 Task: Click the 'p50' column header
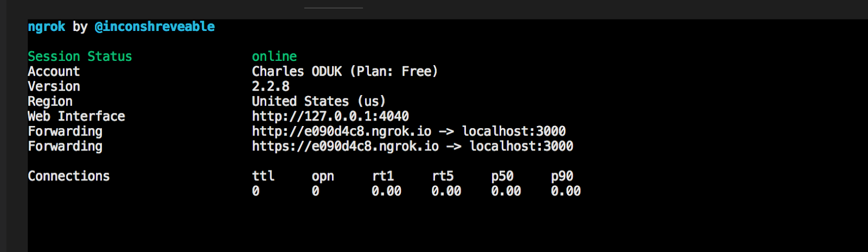pyautogui.click(x=502, y=177)
